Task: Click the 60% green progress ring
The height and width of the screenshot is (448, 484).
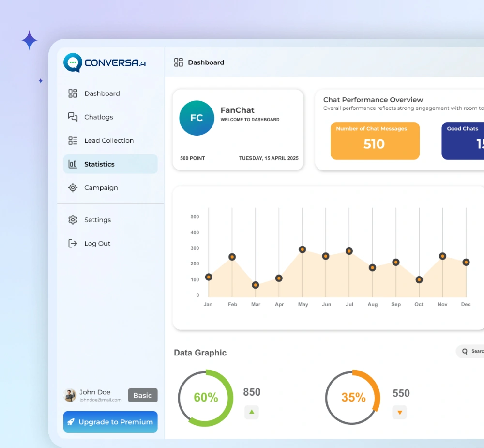Action: (206, 398)
